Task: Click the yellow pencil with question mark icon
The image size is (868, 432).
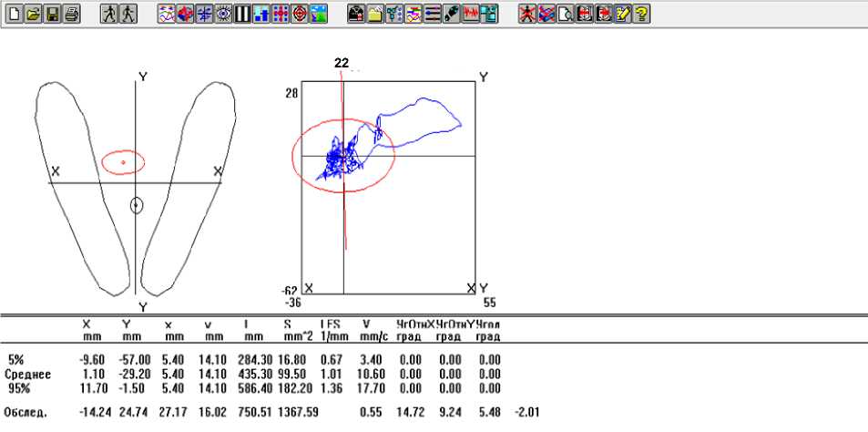Action: pyautogui.click(x=623, y=14)
